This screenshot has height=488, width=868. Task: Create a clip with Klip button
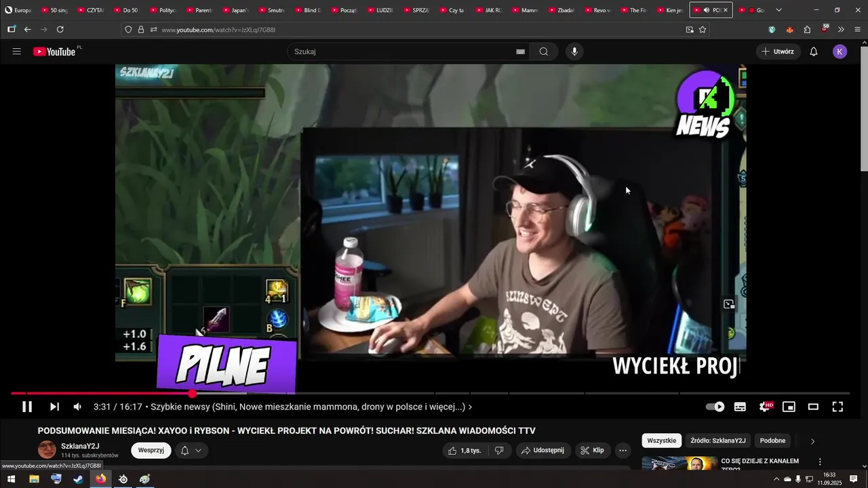coord(593,450)
